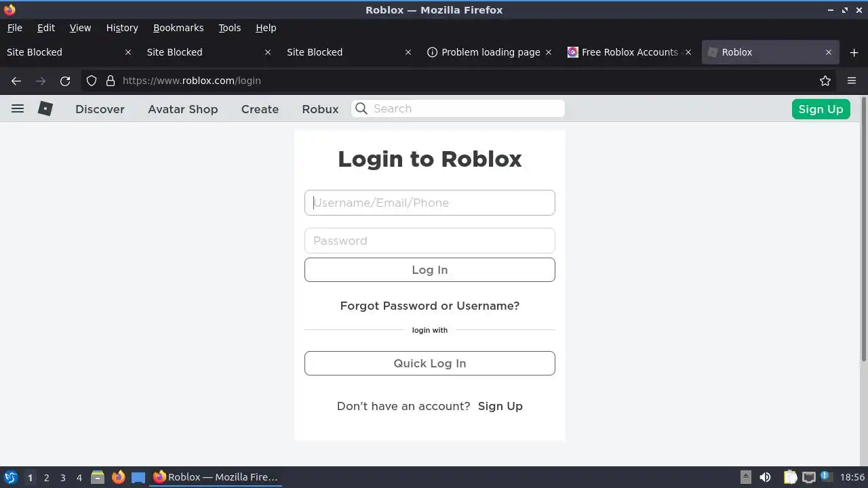Click the green Sign Up button
The width and height of the screenshot is (868, 488).
tap(821, 109)
